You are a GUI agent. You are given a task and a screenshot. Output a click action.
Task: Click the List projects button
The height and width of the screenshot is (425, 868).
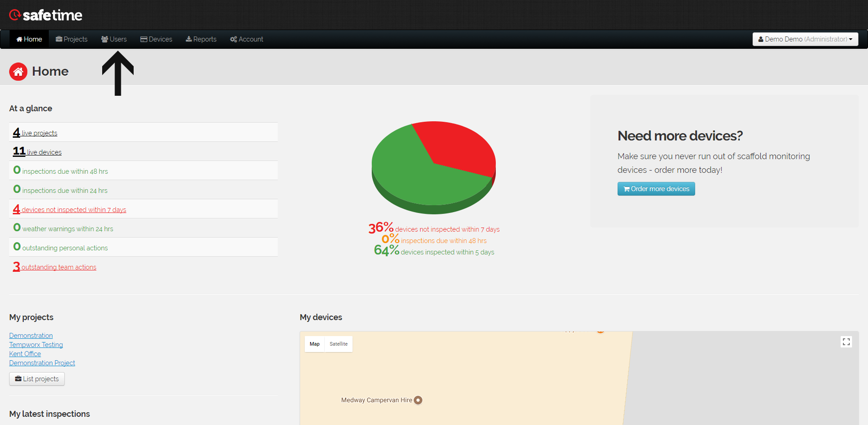click(x=37, y=379)
